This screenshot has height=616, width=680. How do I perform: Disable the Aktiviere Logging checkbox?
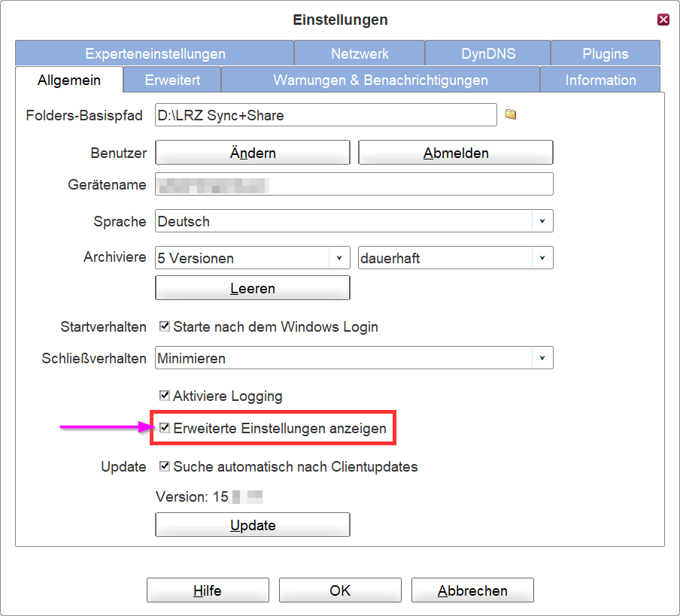pyautogui.click(x=165, y=396)
